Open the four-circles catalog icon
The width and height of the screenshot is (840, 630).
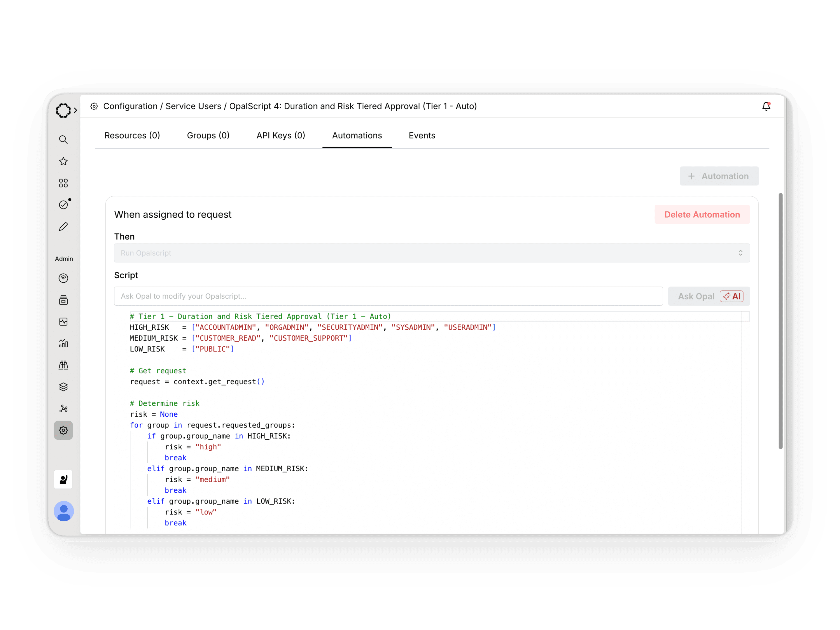click(63, 183)
